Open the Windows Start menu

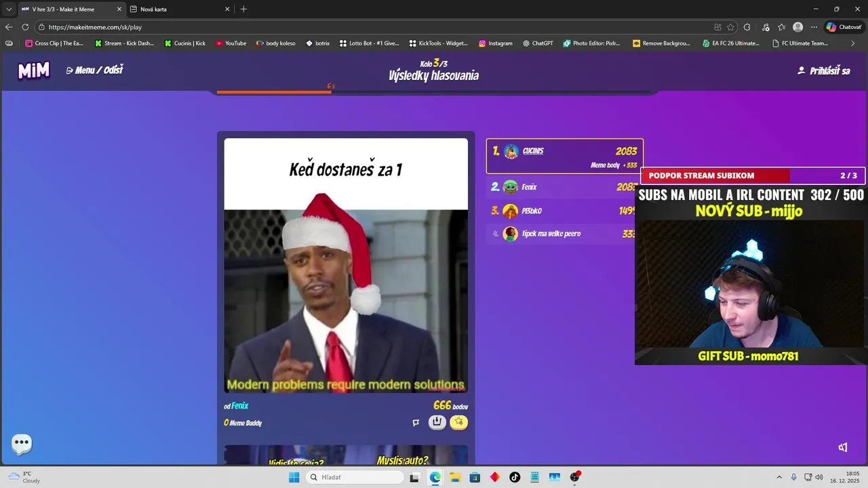294,477
